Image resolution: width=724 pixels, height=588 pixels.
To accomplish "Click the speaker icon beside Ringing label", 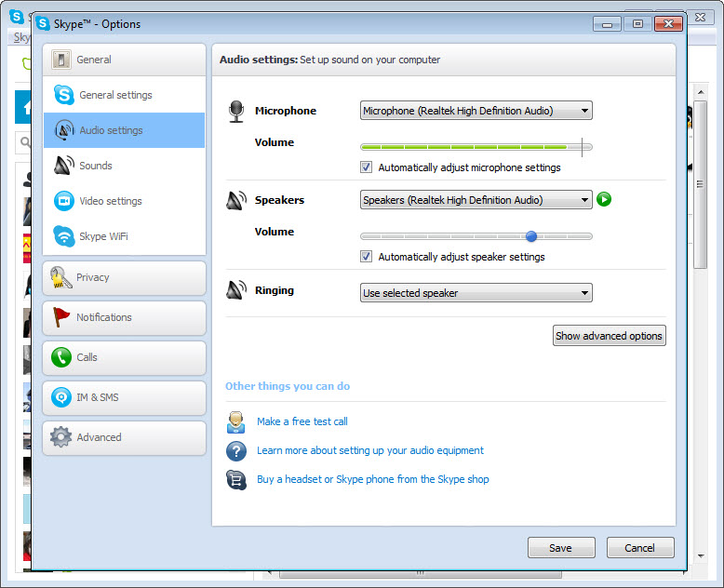I will (236, 290).
